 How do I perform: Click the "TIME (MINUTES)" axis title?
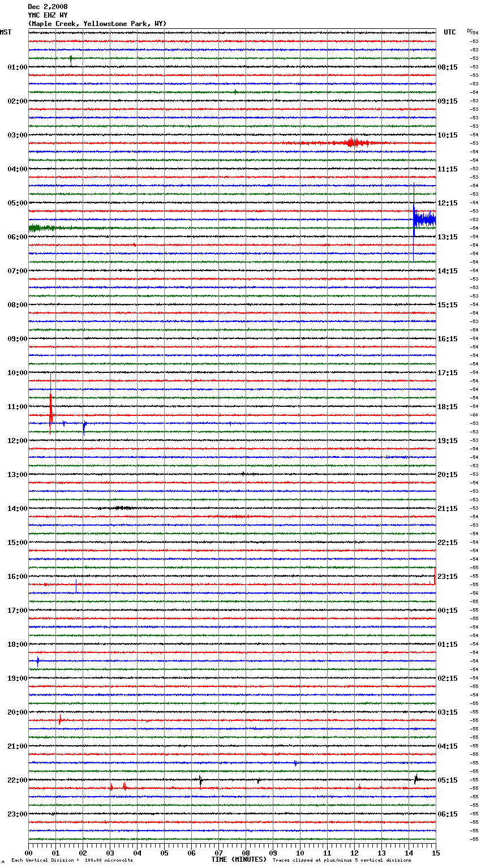(239, 860)
